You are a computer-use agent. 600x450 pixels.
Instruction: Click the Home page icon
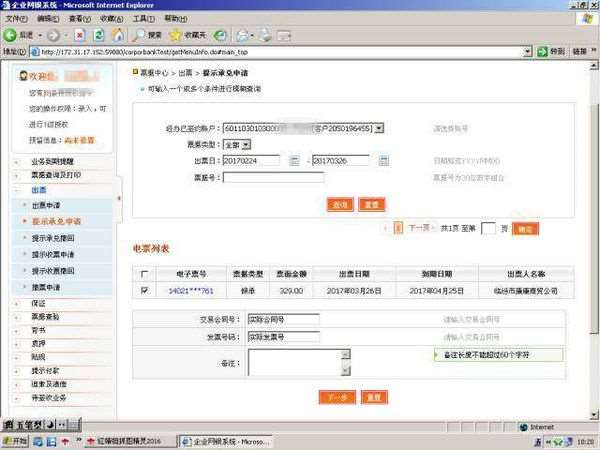118,35
